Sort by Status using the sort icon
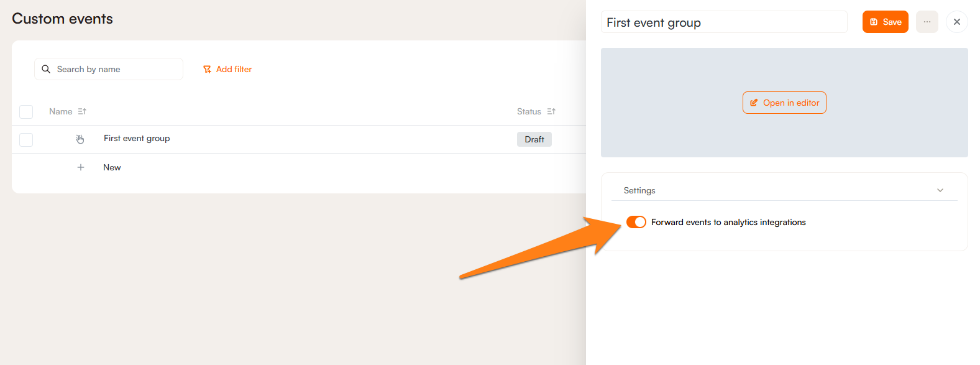 (x=551, y=111)
